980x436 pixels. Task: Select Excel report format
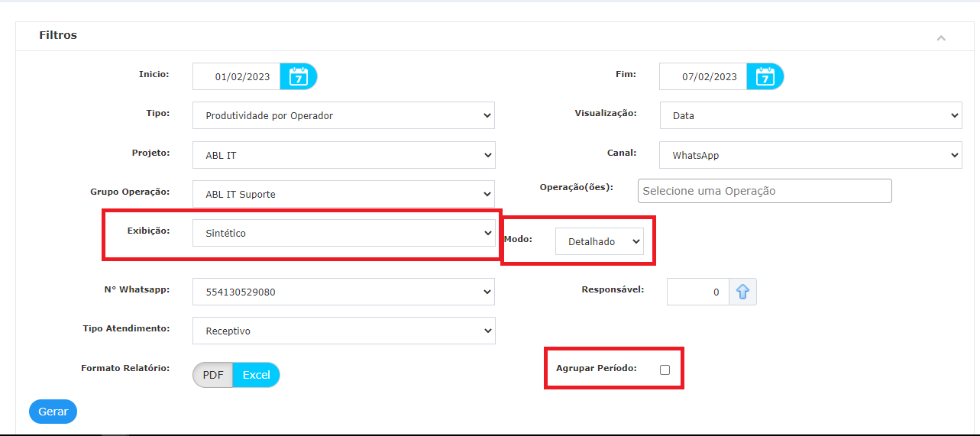[x=257, y=375]
